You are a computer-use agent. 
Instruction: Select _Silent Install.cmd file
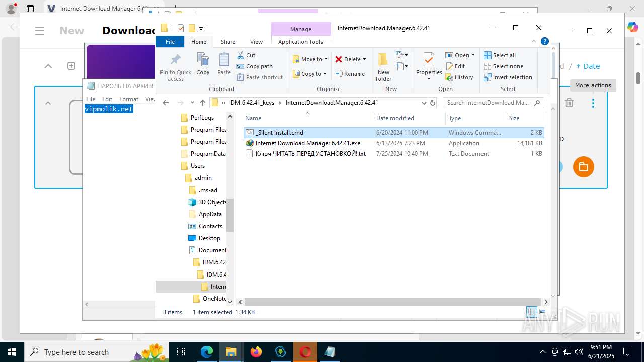(x=393, y=133)
